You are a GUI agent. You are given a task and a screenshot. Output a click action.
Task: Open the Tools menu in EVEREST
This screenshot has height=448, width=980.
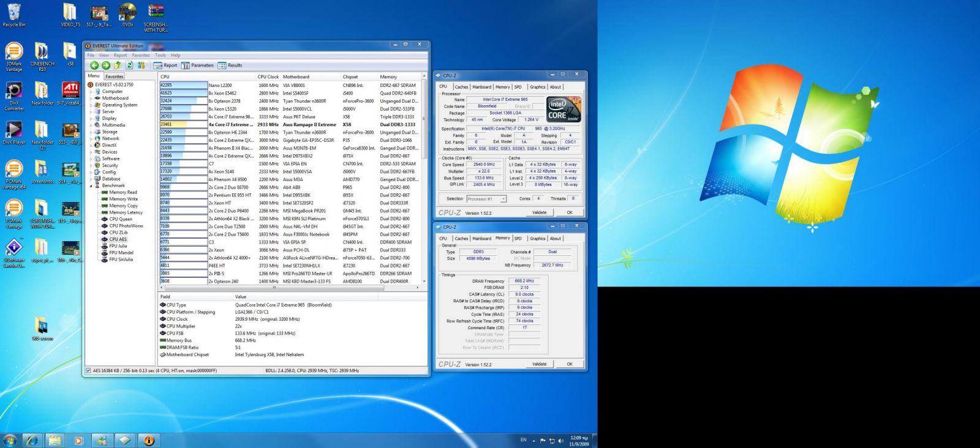(x=160, y=55)
